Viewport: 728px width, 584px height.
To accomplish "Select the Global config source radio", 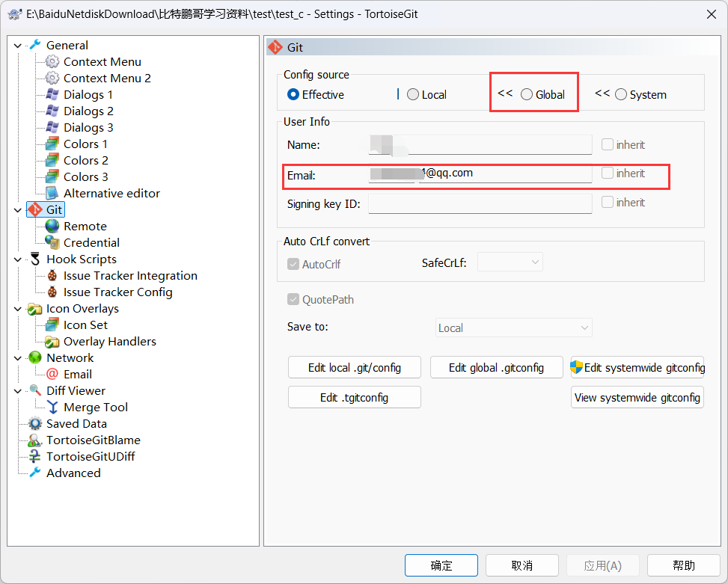I will coord(527,95).
